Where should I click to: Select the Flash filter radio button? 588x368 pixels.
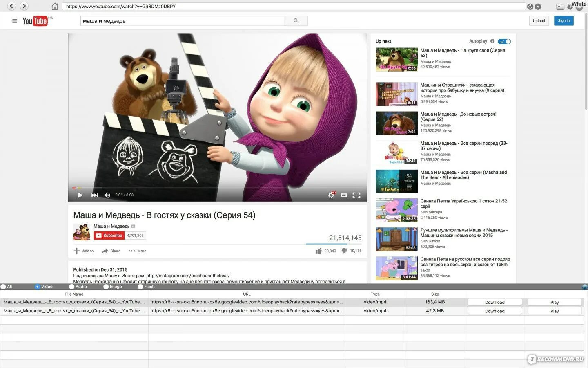[140, 287]
